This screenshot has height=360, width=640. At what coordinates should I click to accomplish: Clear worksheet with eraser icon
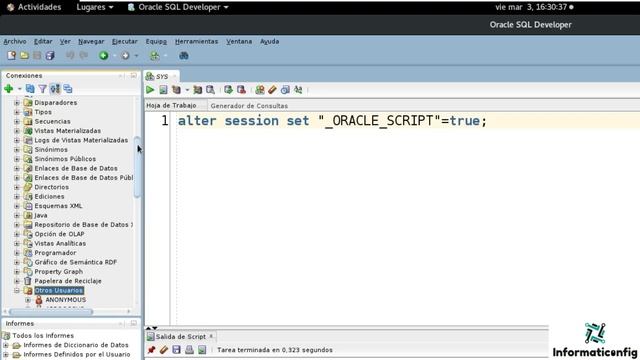point(272,90)
